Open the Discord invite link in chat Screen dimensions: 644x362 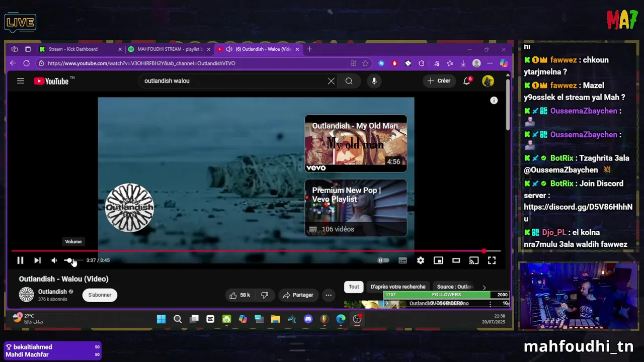click(x=578, y=213)
